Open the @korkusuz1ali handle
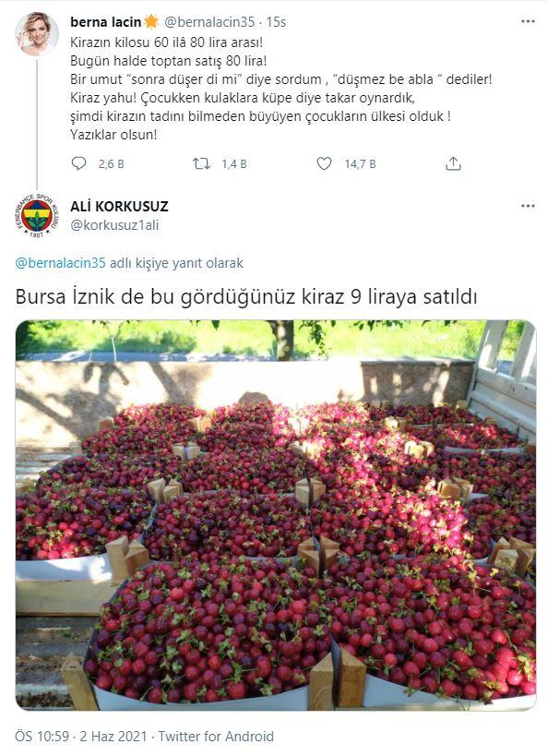The width and height of the screenshot is (547, 756). (x=114, y=225)
